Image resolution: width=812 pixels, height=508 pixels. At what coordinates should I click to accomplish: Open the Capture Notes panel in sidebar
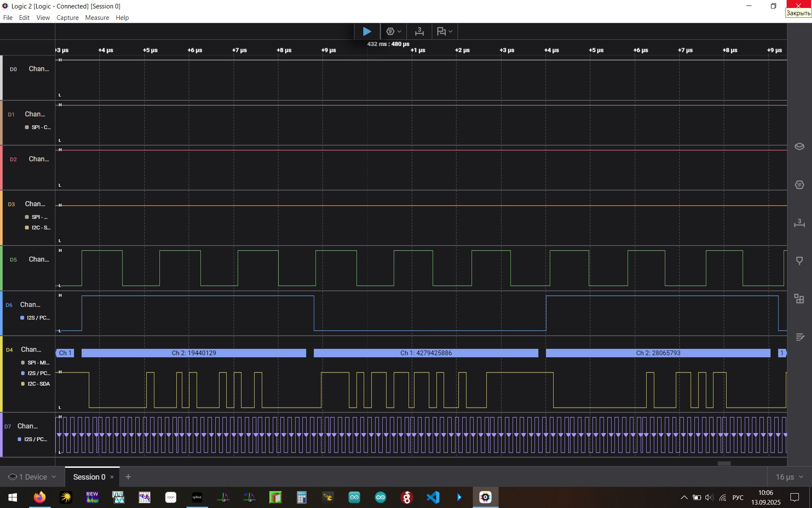(799, 337)
